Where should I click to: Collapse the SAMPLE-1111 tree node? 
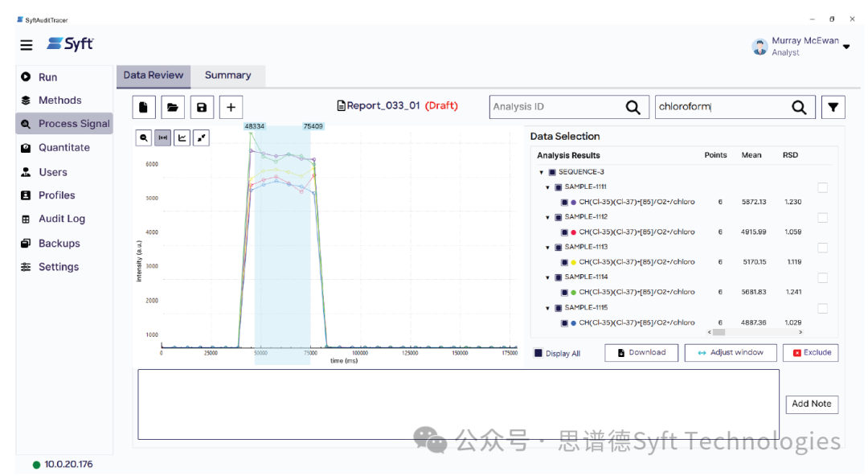coord(547,187)
